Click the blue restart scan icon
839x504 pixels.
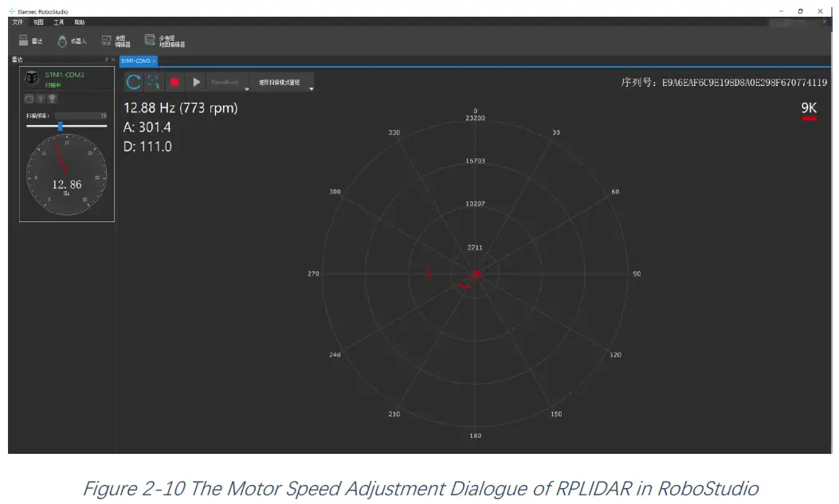[x=133, y=82]
